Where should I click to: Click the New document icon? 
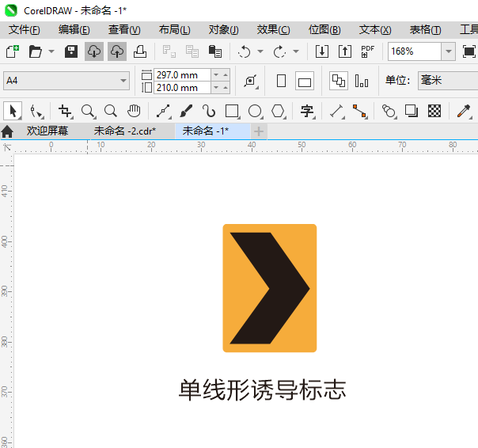[13, 51]
